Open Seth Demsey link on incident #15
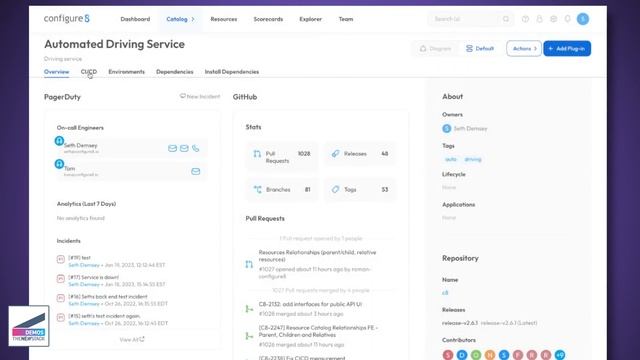Image resolution: width=640 pixels, height=360 pixels. point(84,323)
